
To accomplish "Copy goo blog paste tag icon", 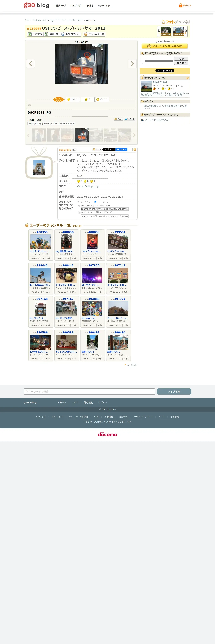I will 79,206.
